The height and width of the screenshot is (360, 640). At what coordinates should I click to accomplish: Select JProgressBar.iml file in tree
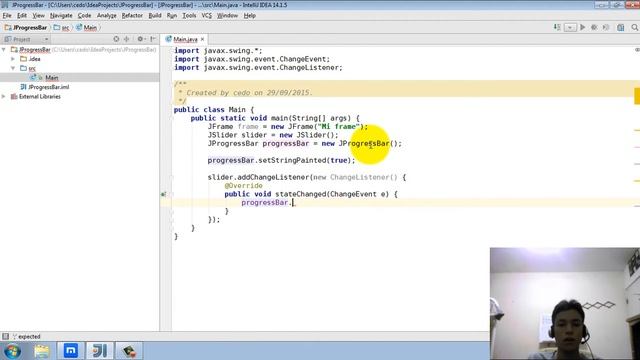pyautogui.click(x=44, y=87)
